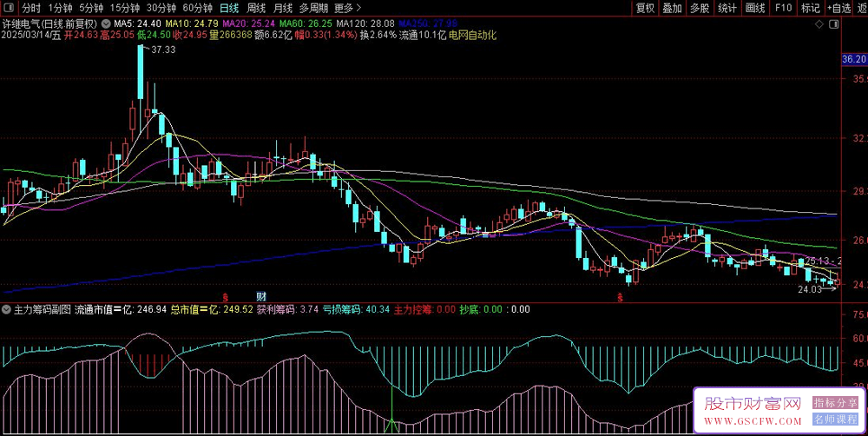Click the 37.33 peak price label
The image size is (868, 436).
pyautogui.click(x=163, y=50)
